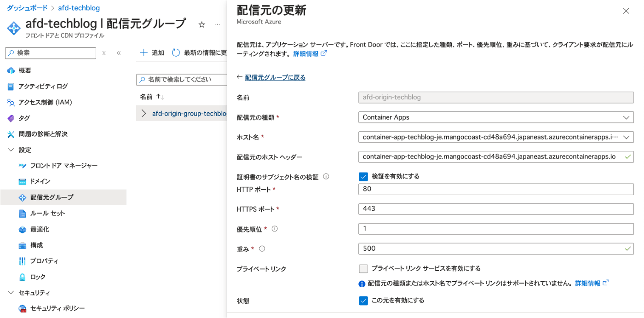Click the 配信元のホスト ヘッダー input field
The image size is (644, 318).
click(x=496, y=157)
